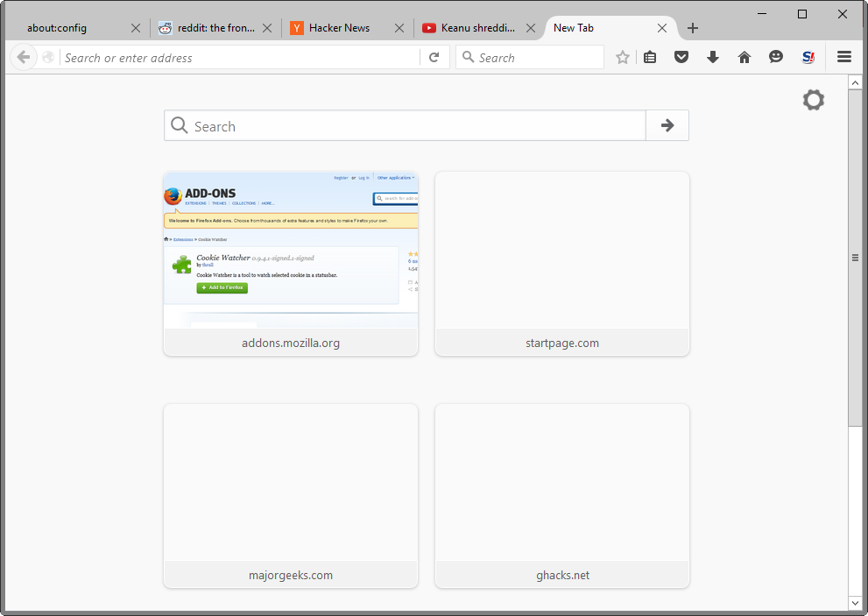Image resolution: width=868 pixels, height=616 pixels.
Task: Click scrollbar up arrow
Action: (x=855, y=82)
